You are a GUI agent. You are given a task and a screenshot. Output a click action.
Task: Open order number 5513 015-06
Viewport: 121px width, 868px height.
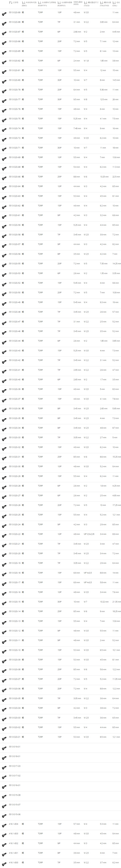14,814
